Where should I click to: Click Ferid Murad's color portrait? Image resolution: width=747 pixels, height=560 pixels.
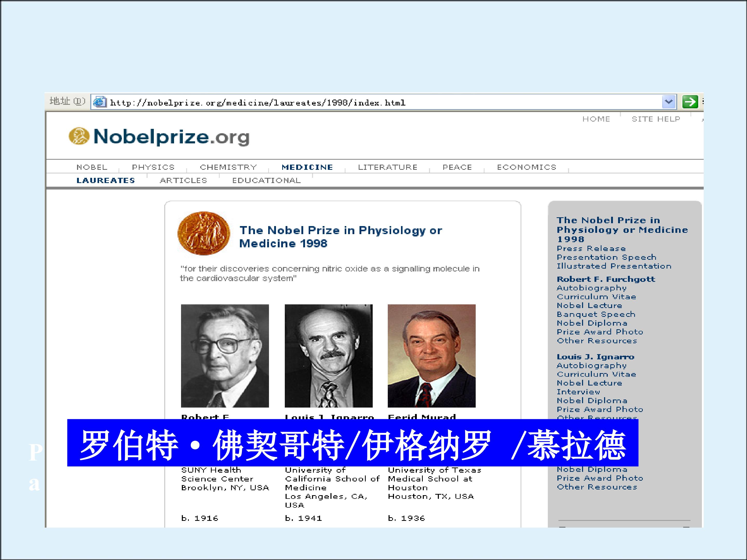coord(432,356)
